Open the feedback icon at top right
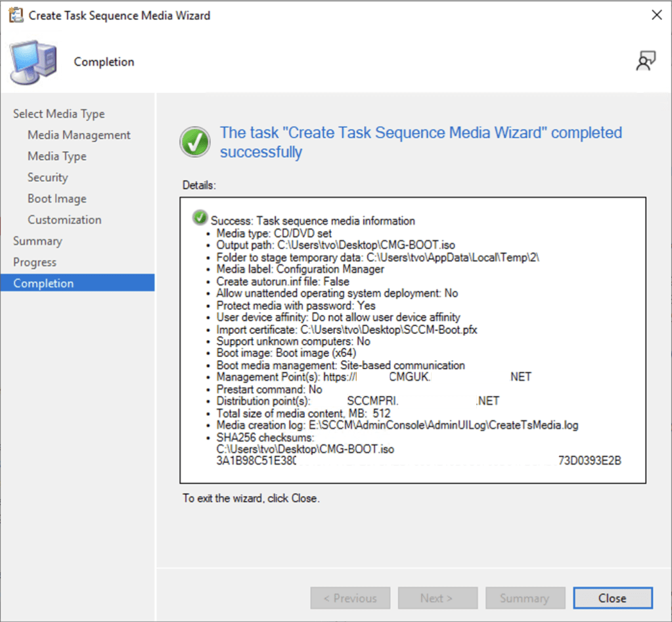 645,61
